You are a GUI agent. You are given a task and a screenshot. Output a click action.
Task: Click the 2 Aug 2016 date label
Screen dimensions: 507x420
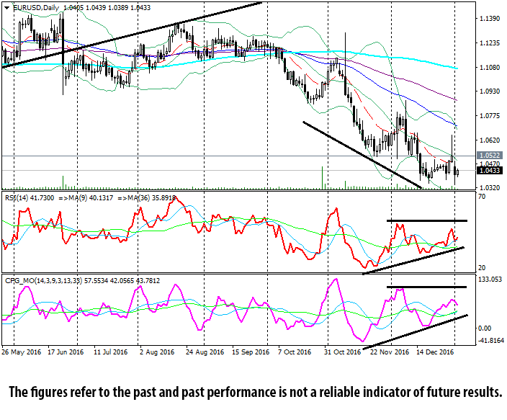click(x=157, y=352)
